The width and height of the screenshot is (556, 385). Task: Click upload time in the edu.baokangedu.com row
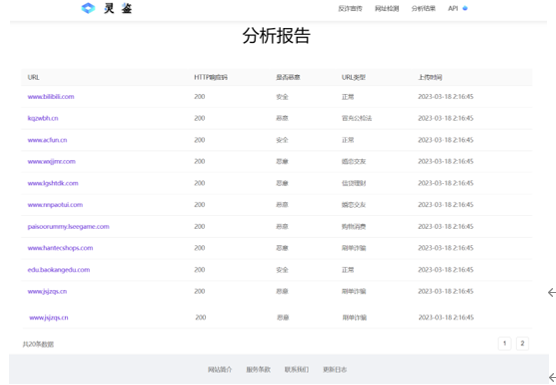pos(445,270)
